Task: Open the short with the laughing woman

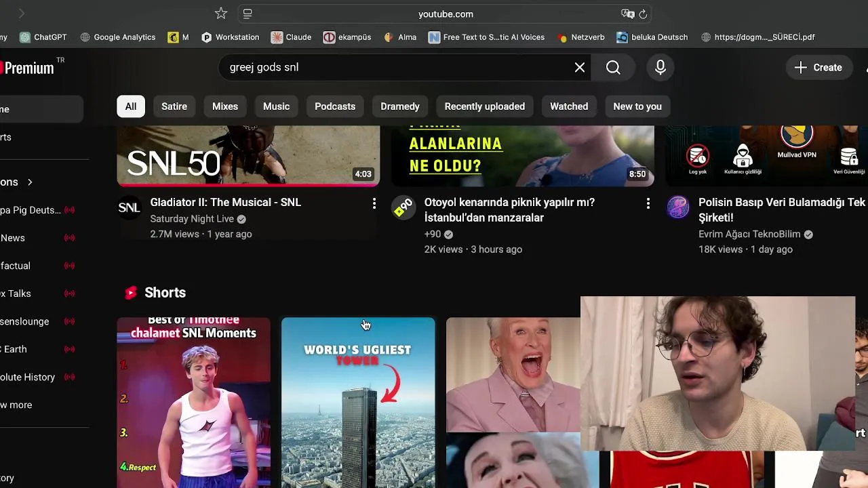Action: [x=513, y=403]
